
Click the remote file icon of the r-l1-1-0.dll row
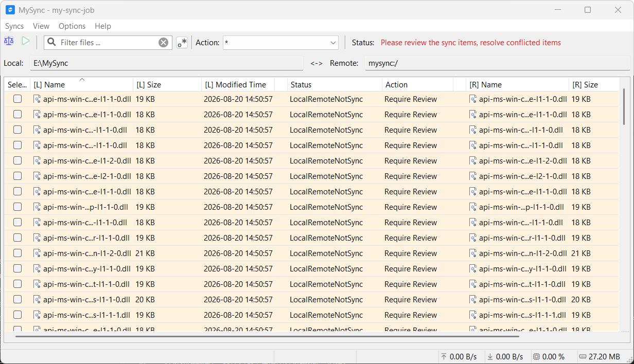point(473,238)
